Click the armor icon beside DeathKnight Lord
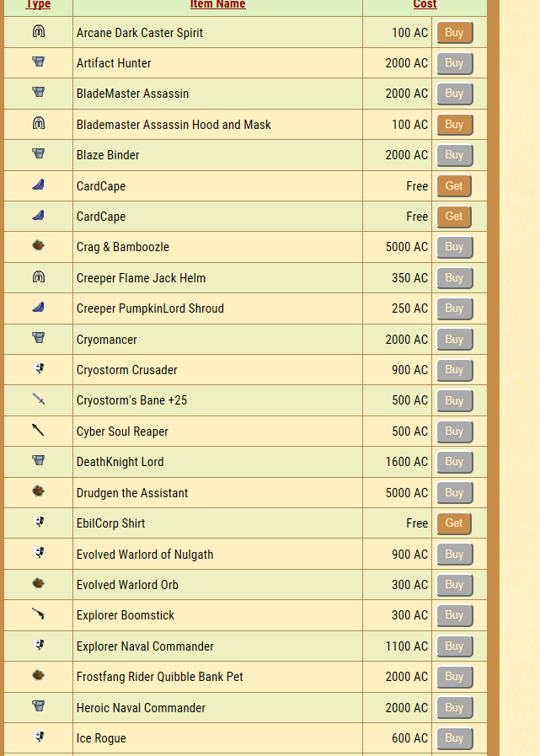540x756 pixels. [39, 460]
